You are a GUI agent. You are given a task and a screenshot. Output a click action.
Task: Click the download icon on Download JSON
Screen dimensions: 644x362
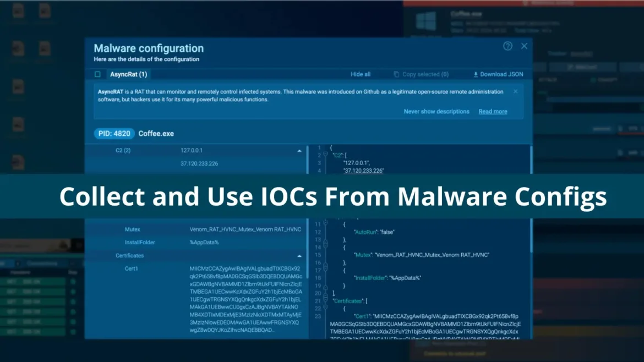475,74
